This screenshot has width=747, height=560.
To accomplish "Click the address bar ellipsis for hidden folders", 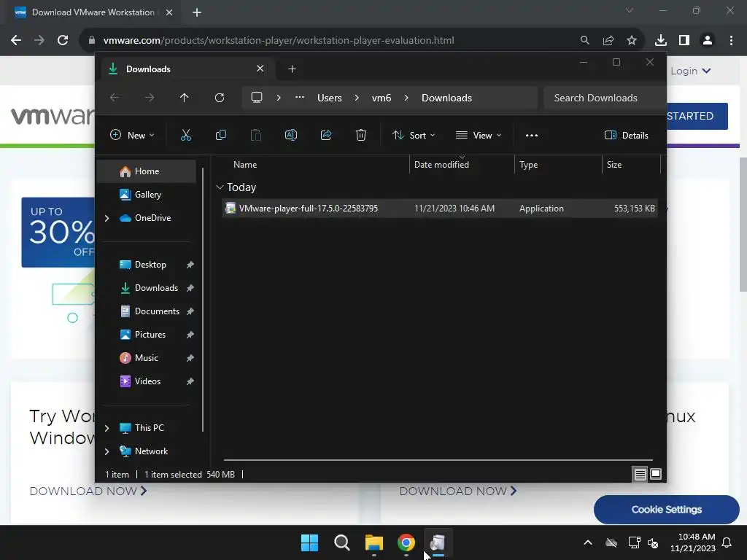I will click(300, 97).
